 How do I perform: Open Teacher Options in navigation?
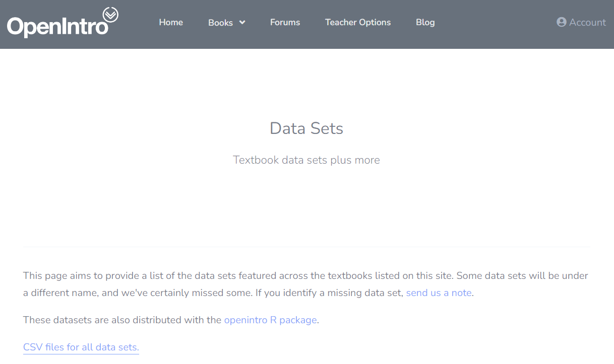(x=358, y=22)
